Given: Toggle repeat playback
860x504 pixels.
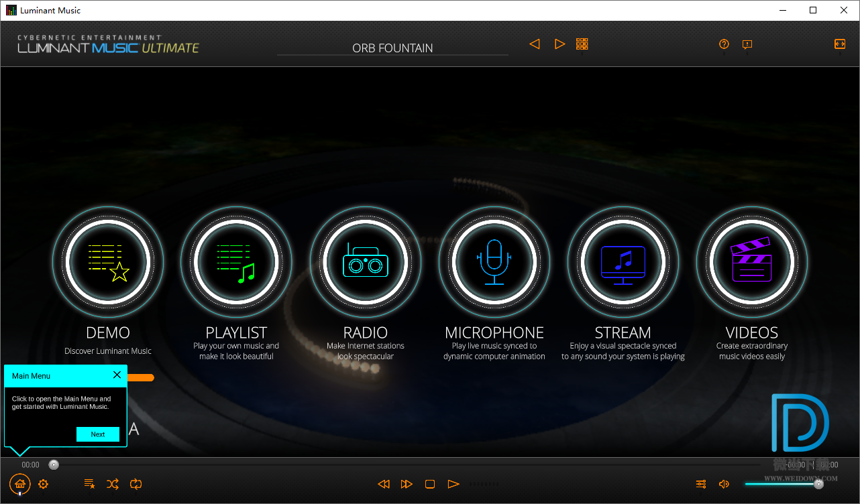Looking at the screenshot, I should (136, 484).
